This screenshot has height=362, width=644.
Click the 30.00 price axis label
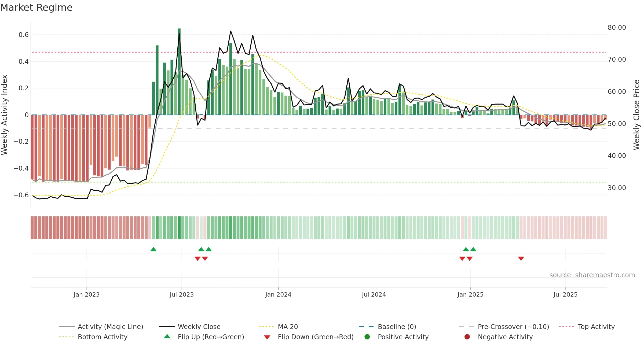tap(617, 188)
